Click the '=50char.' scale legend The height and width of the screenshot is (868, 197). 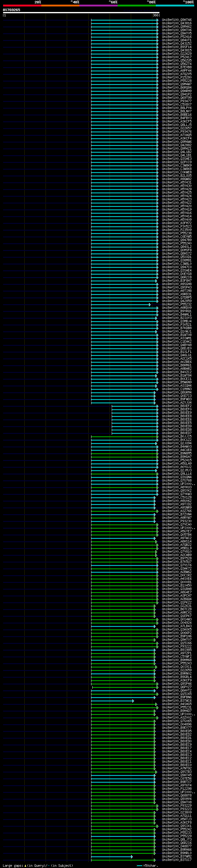pyautogui.click(x=147, y=865)
